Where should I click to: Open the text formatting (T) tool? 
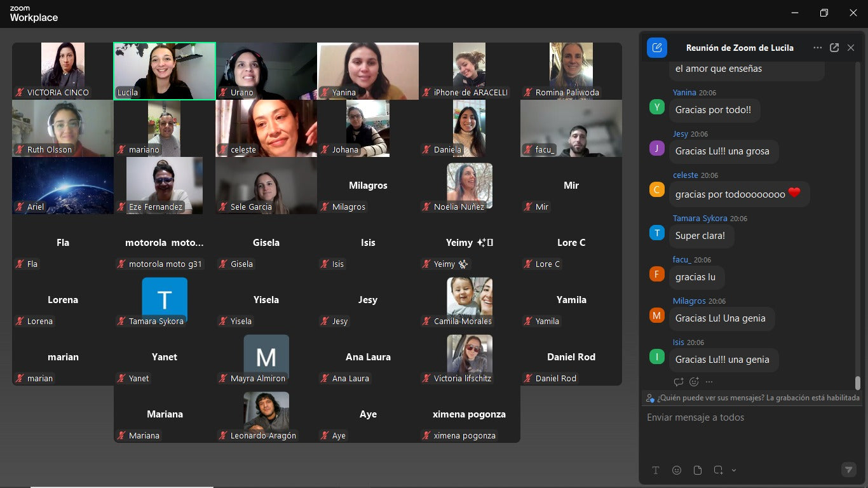(656, 470)
